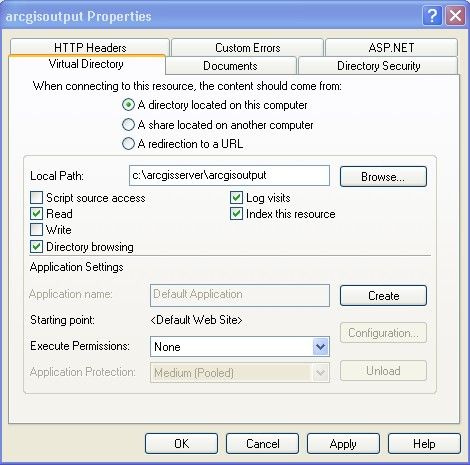Screen dimensions: 470x465
Task: Click the 'Local Path:' label
Action: pos(57,176)
